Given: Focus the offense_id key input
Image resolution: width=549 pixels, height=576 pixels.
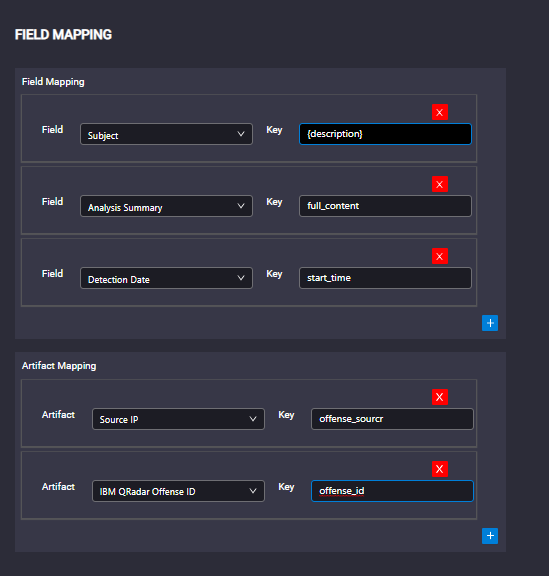Looking at the screenshot, I should [x=392, y=491].
